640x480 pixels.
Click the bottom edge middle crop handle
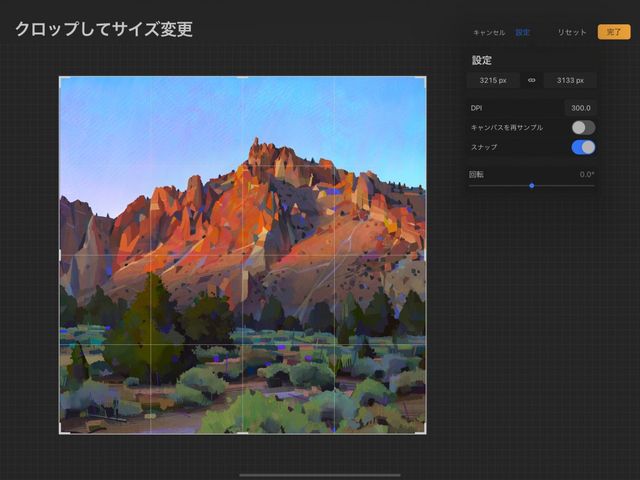[242, 433]
